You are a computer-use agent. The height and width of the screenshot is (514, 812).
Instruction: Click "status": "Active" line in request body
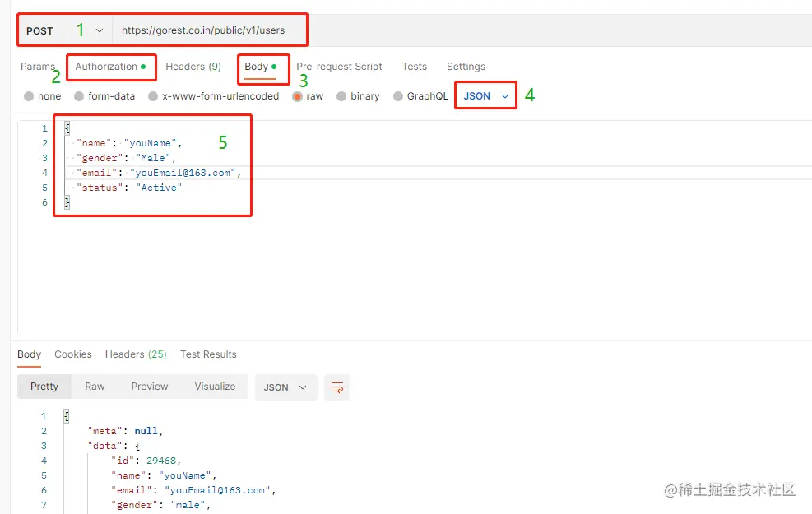[x=129, y=188]
